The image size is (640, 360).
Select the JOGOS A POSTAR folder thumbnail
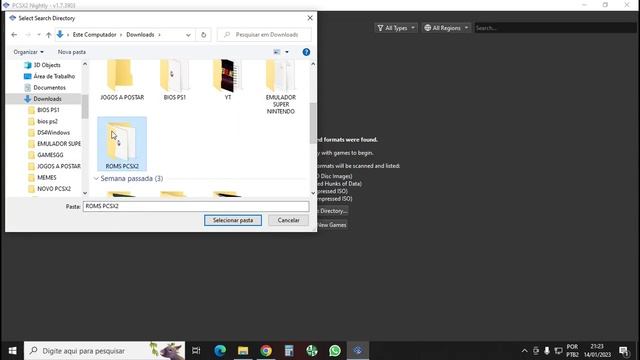click(122, 80)
